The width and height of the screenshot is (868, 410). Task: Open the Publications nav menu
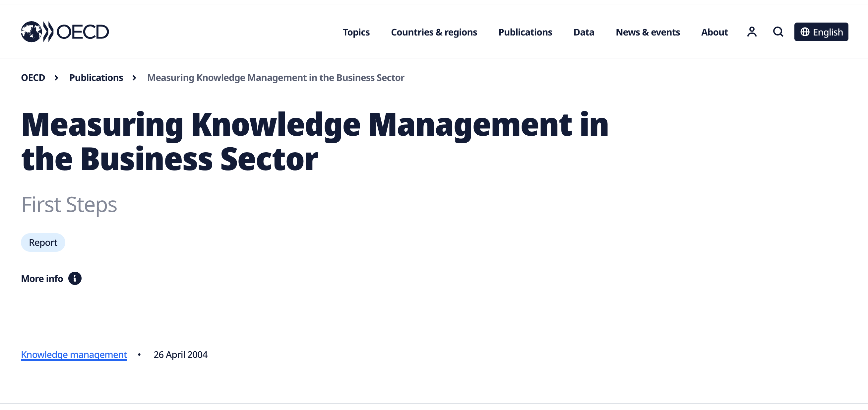pyautogui.click(x=525, y=32)
